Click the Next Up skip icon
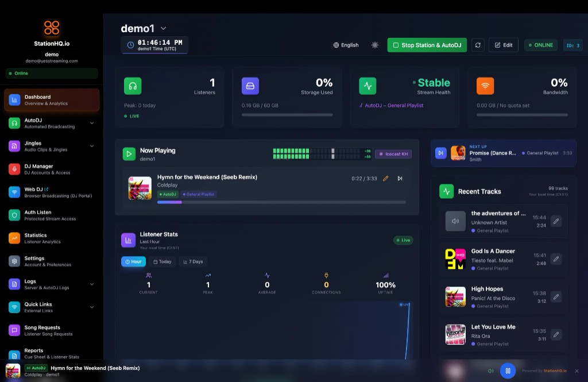588x382 pixels. [440, 153]
